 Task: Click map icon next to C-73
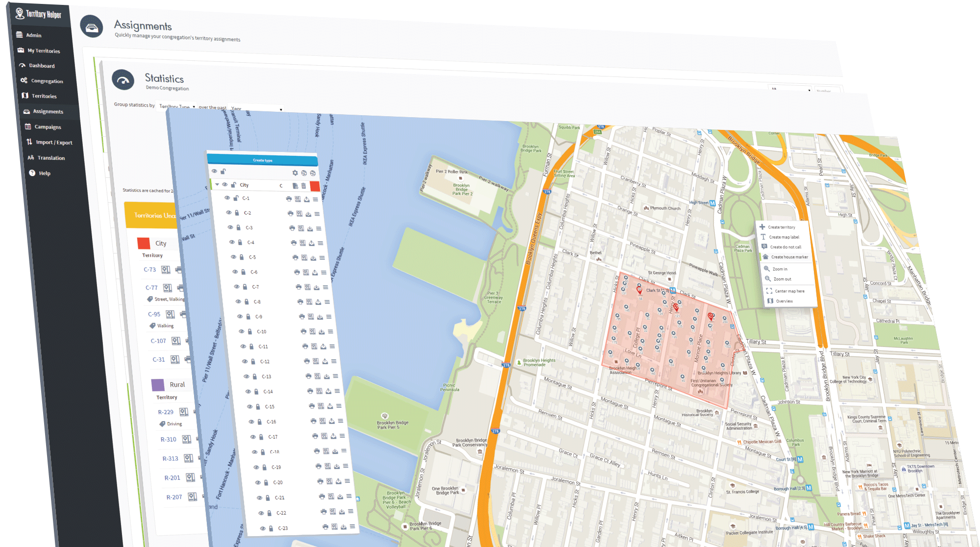tap(166, 270)
